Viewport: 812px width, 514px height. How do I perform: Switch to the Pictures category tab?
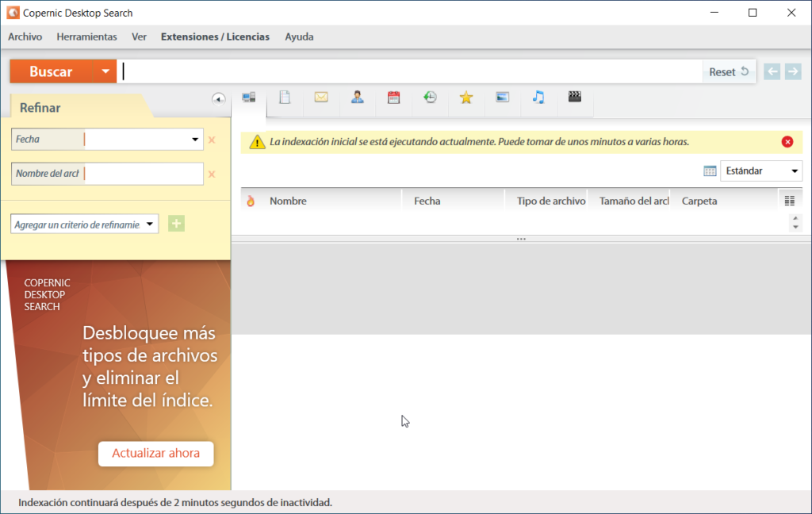coord(502,97)
